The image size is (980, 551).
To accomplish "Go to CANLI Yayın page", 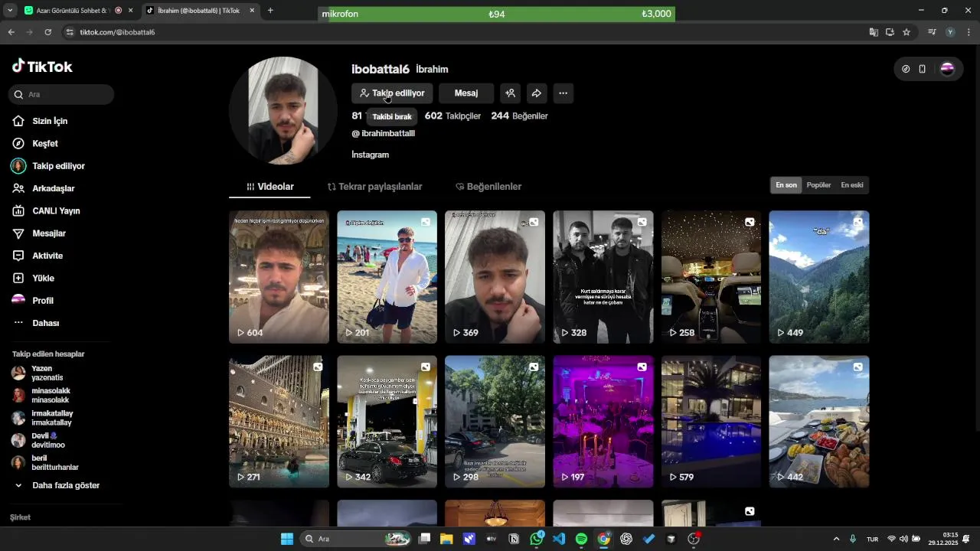I will 56,210.
